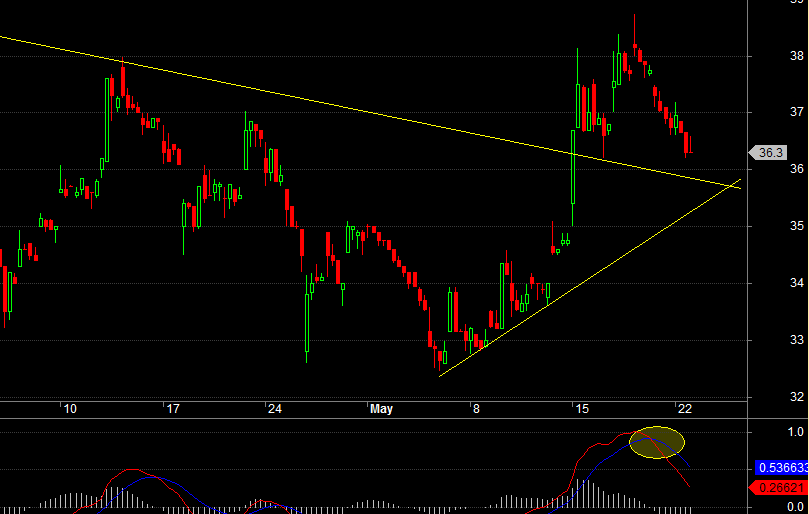
Task: Click price axis level 36
Action: click(797, 169)
